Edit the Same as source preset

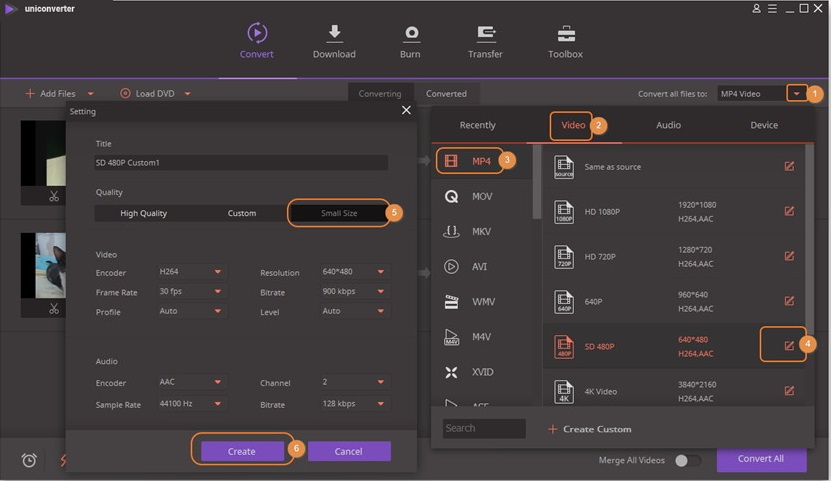click(x=789, y=166)
